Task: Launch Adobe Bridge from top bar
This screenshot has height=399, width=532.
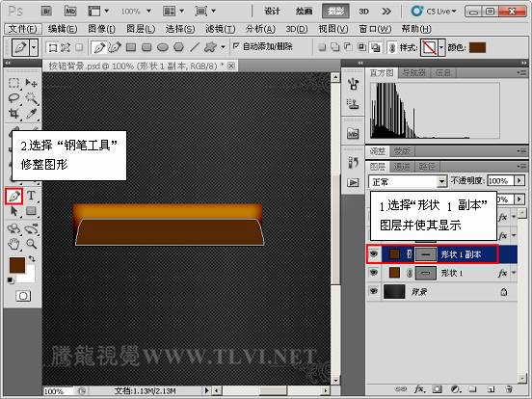Action: [46, 12]
